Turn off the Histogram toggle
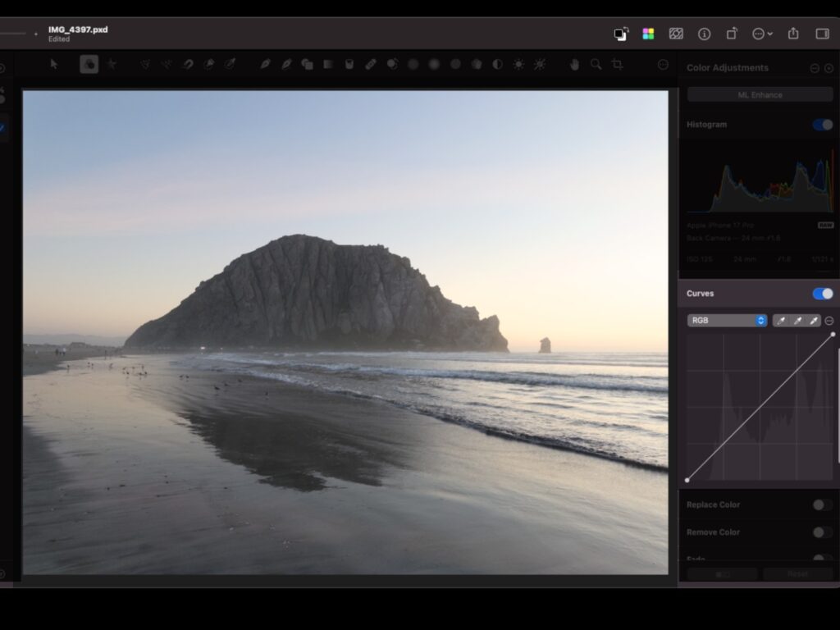The width and height of the screenshot is (840, 630). pyautogui.click(x=822, y=125)
